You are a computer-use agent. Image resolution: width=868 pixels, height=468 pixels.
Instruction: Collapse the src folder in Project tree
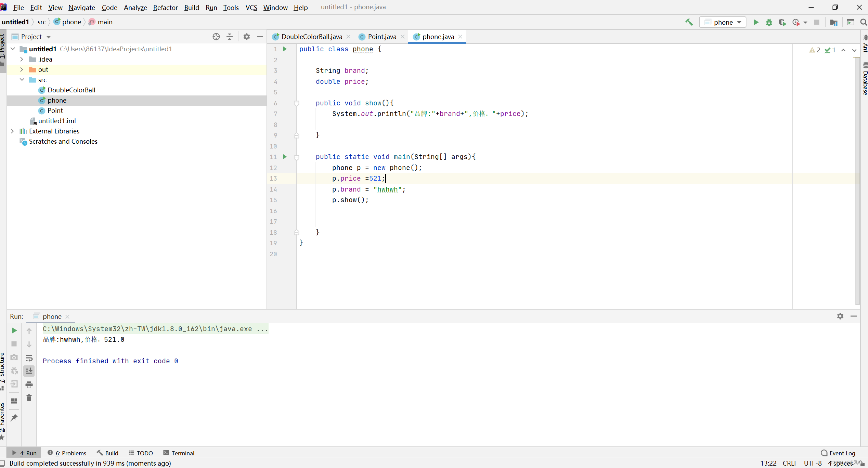22,79
